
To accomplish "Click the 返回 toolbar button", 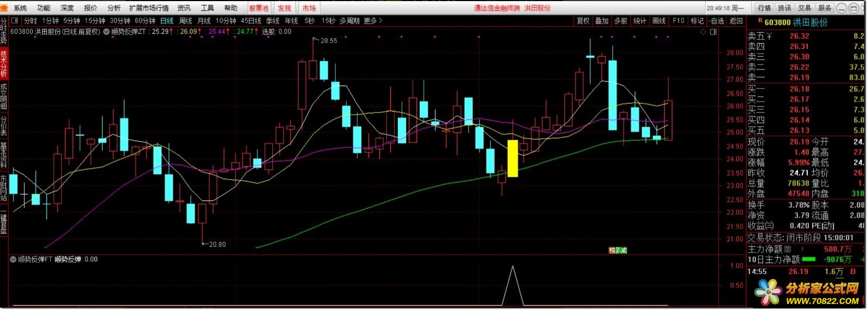I will point(736,21).
